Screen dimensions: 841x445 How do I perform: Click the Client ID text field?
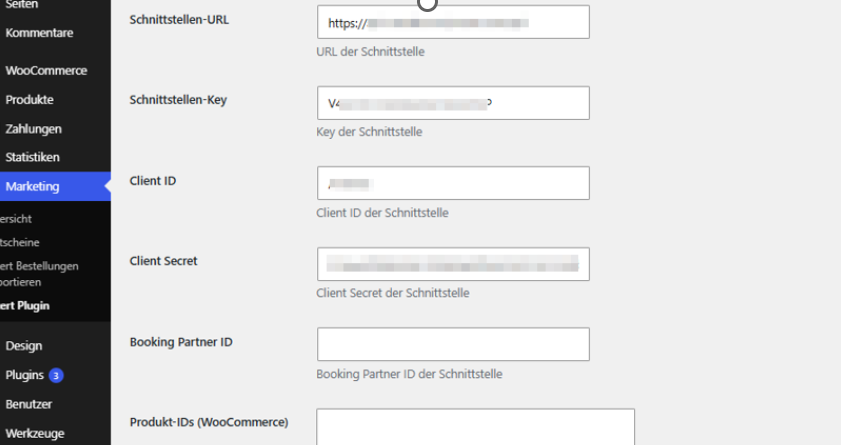[x=453, y=183]
